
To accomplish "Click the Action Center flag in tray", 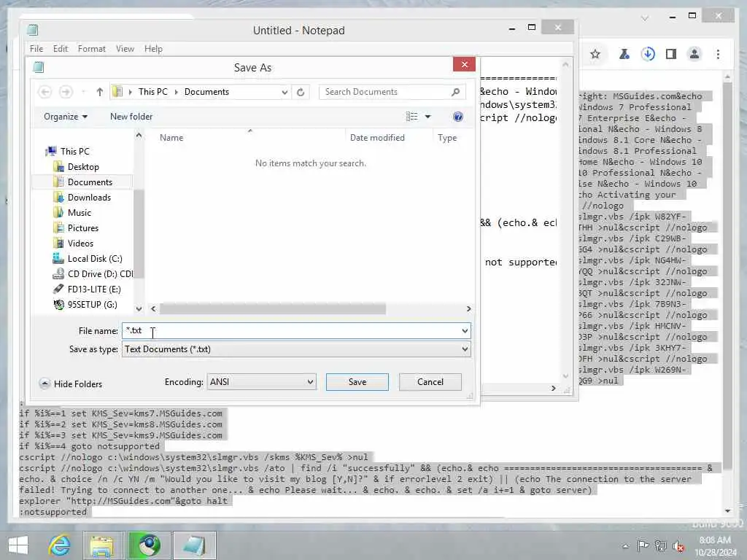I will 643,545.
